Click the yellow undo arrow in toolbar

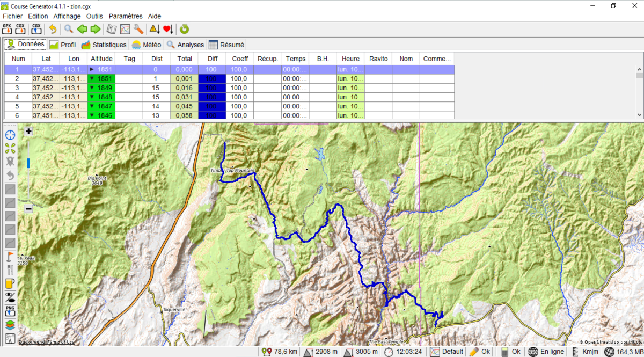tap(53, 29)
